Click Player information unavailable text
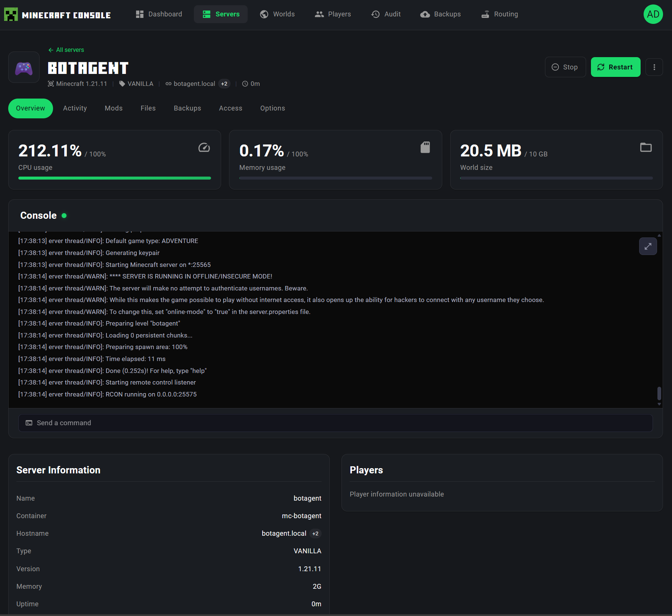This screenshot has width=672, height=616. tap(397, 494)
